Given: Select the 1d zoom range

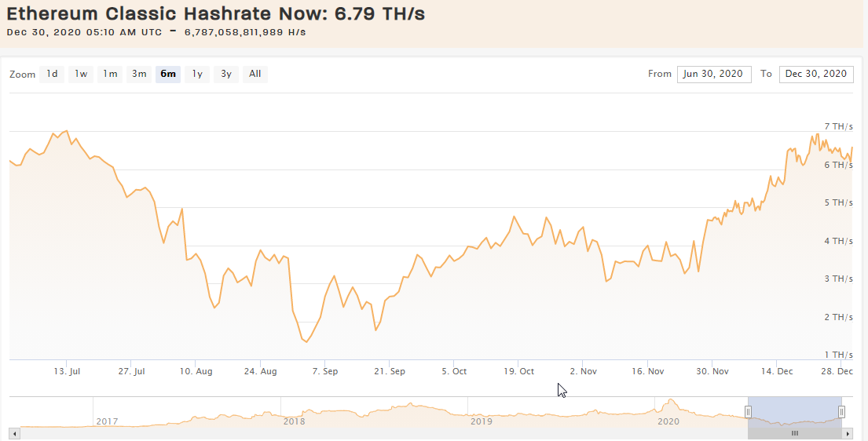Looking at the screenshot, I should (52, 74).
